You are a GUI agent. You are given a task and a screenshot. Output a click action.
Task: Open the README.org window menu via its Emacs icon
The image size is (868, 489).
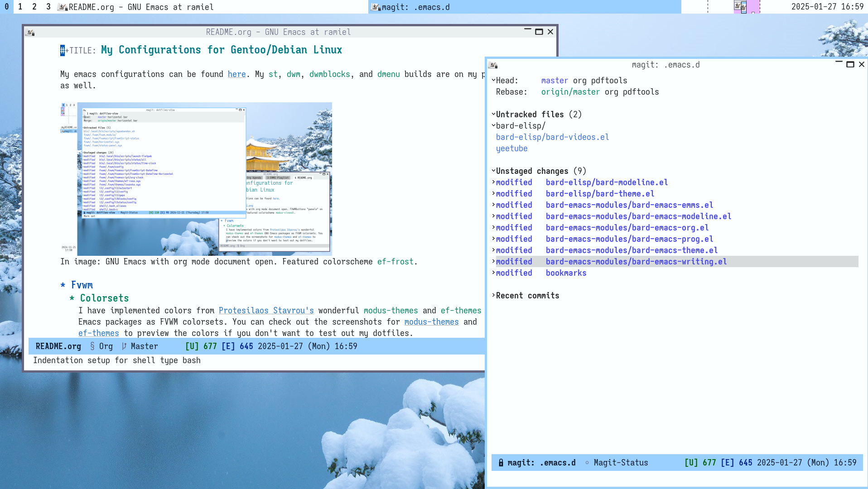tap(30, 32)
